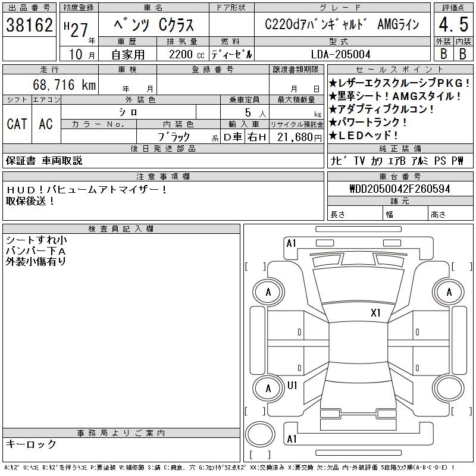This screenshot has width=476, height=476.
Task: Click the リサイクル預託金 header
Action: [x=296, y=124]
